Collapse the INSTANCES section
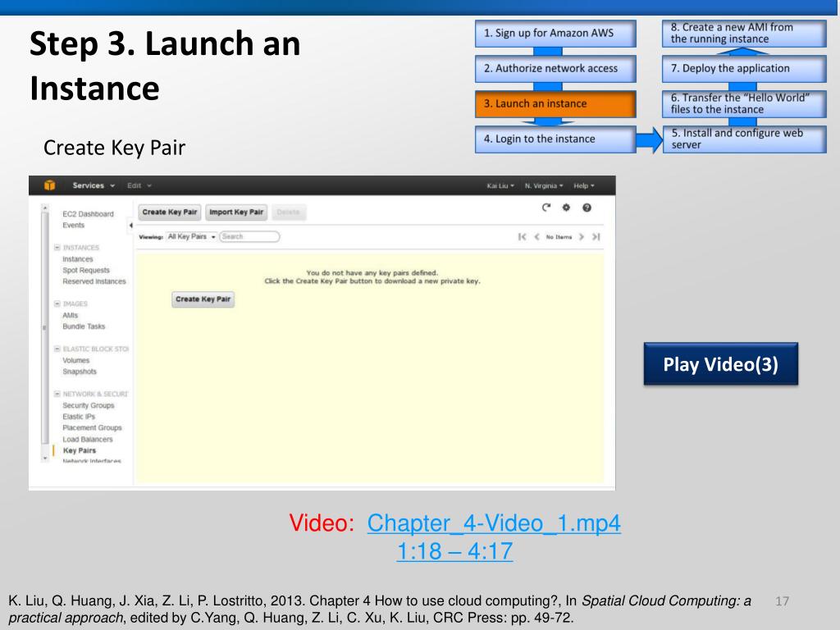This screenshot has height=630, width=840. (x=56, y=247)
